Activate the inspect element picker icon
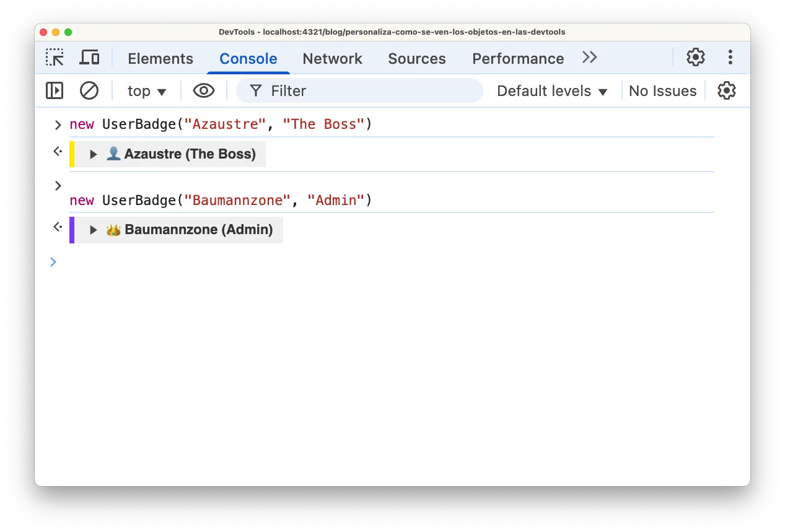This screenshot has height=532, width=785. click(55, 58)
